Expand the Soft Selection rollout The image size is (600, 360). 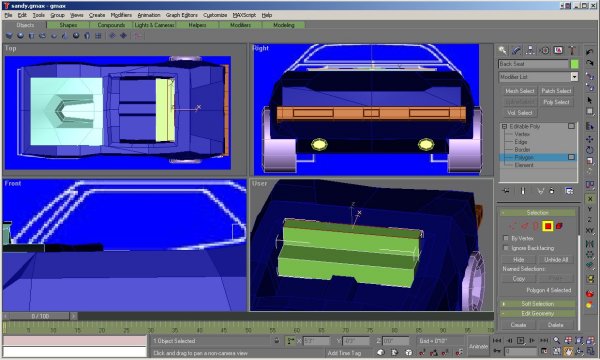click(x=538, y=304)
